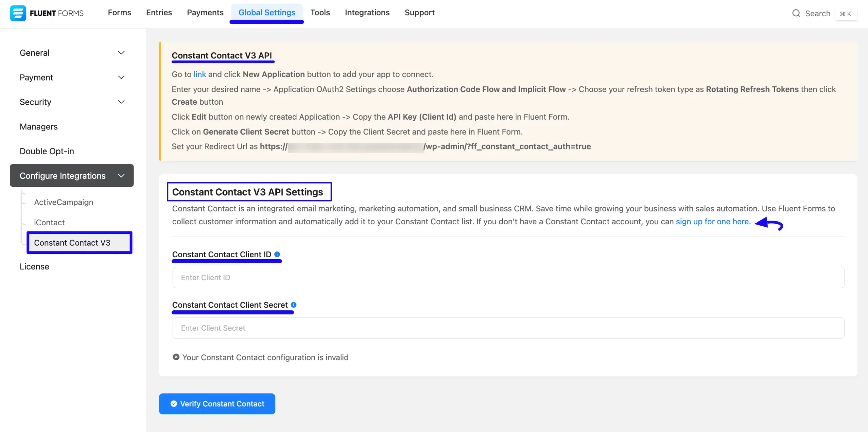Select the Global Settings tab
Image resolution: width=868 pixels, height=432 pixels.
point(267,13)
